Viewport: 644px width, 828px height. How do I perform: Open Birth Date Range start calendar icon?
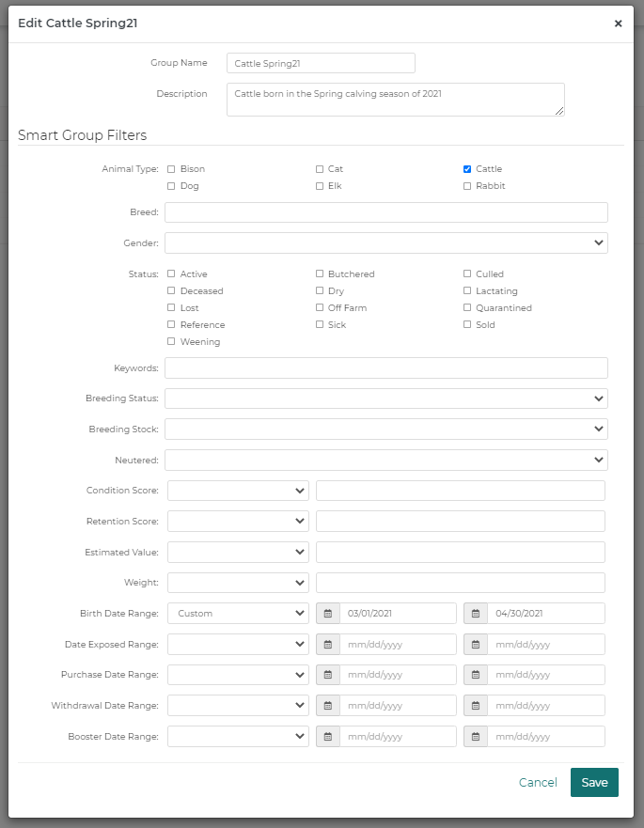pyautogui.click(x=328, y=613)
